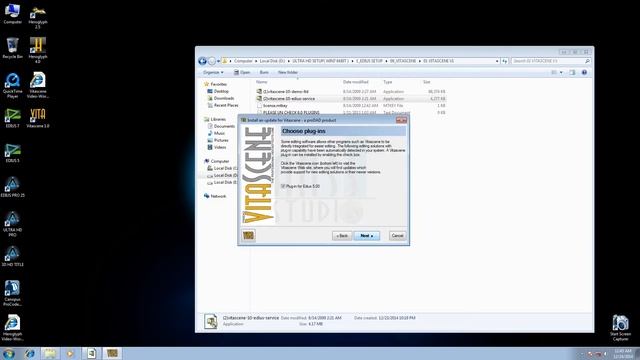Select the (2)vitascene-10-edius-service file
Viewport: 640px width, 360px height.
click(x=289, y=98)
